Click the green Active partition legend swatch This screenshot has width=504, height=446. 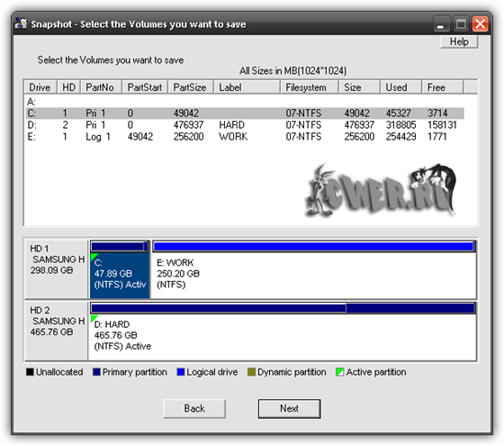click(x=340, y=372)
